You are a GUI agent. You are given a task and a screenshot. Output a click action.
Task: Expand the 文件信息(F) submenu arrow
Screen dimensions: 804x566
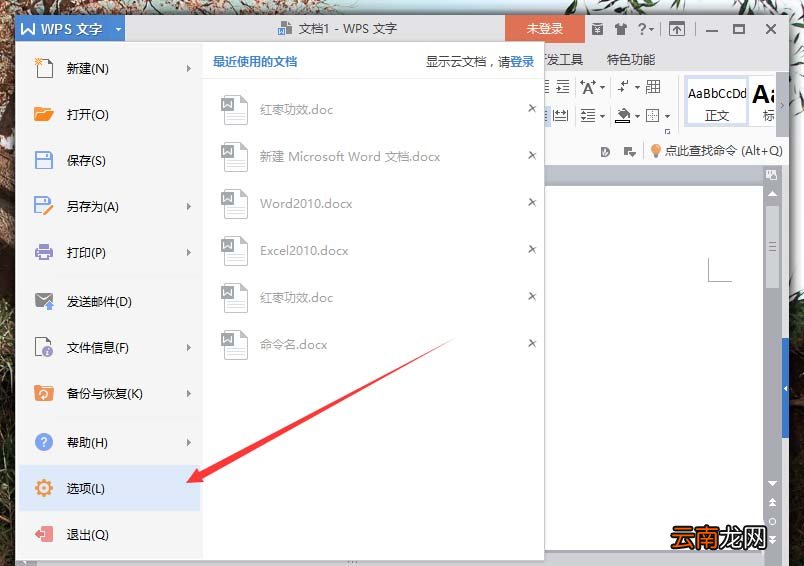[x=189, y=348]
